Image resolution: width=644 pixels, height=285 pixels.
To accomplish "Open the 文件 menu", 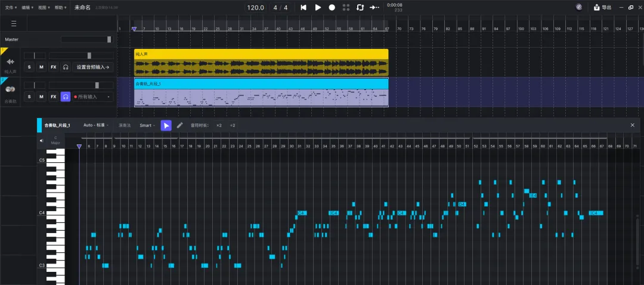I will tap(11, 7).
